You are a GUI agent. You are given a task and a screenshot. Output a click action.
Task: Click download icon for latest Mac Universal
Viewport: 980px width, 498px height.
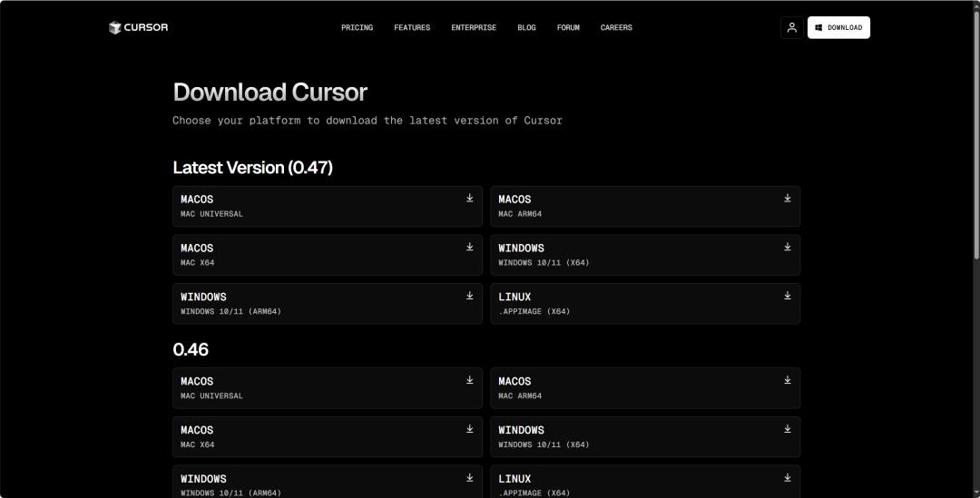coord(470,198)
